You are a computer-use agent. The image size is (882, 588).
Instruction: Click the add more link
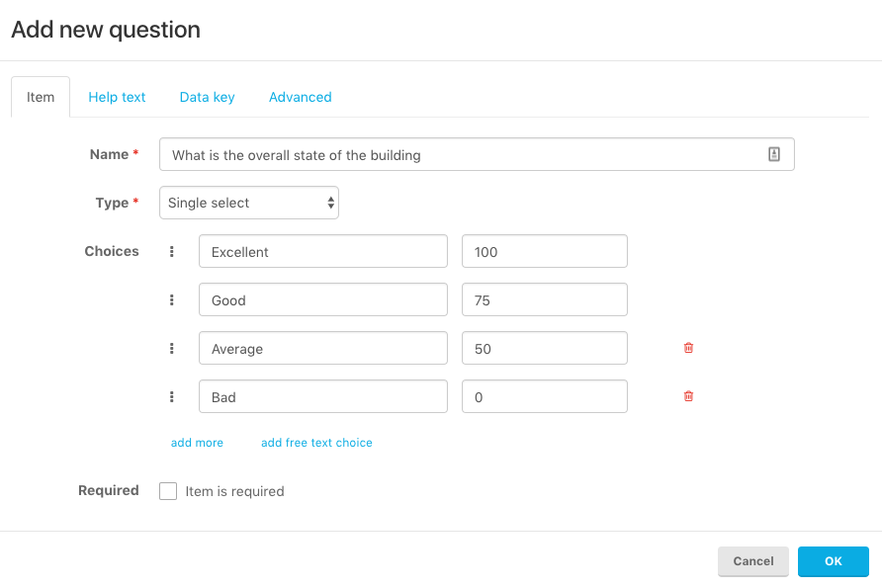click(x=197, y=443)
